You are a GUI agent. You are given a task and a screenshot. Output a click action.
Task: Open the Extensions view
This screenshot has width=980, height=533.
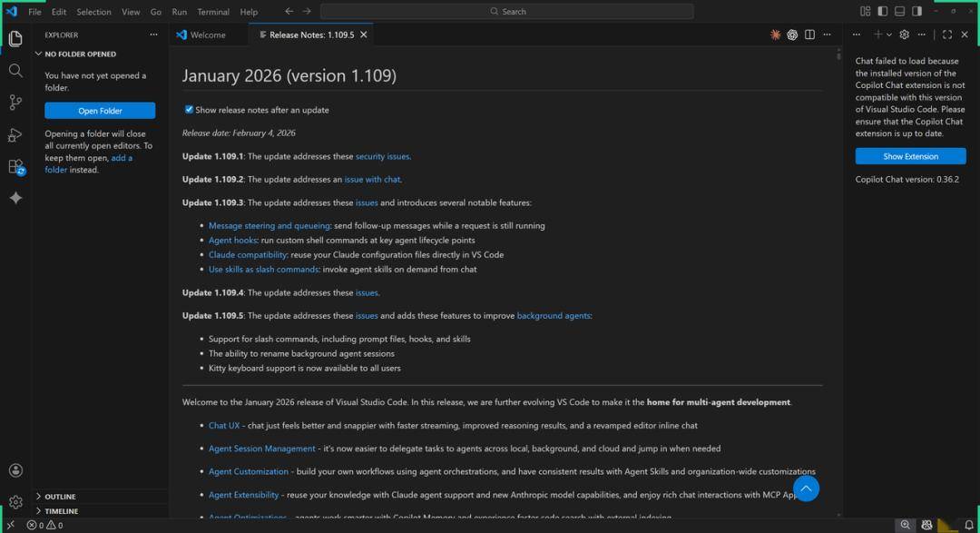pos(15,167)
